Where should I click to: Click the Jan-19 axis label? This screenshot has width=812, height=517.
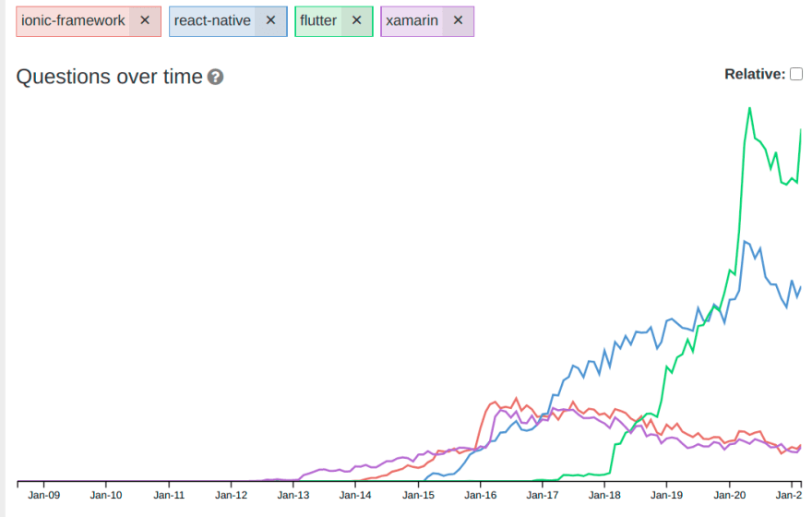pyautogui.click(x=666, y=495)
